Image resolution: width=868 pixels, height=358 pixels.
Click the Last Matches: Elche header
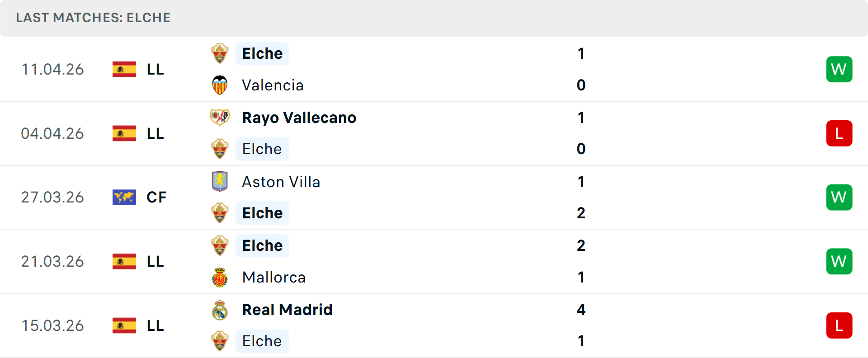click(93, 18)
